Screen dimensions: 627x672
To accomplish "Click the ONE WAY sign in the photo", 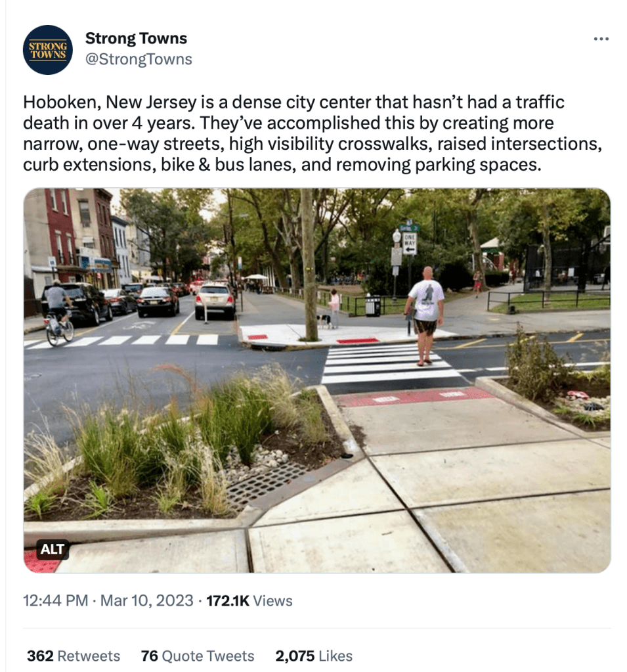I will pyautogui.click(x=410, y=244).
